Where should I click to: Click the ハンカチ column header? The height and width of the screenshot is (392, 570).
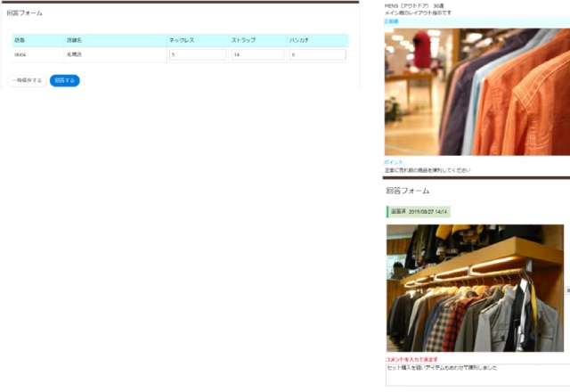click(x=300, y=41)
